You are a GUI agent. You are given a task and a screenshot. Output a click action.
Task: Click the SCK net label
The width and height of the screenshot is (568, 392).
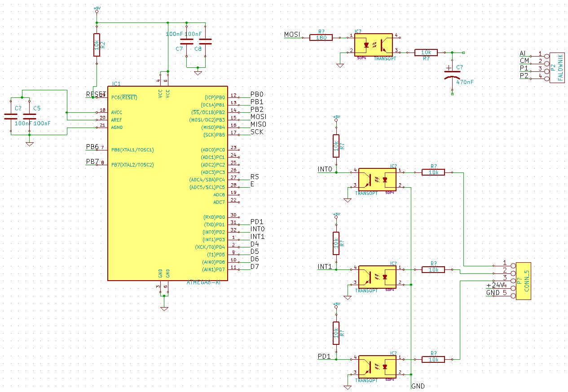[257, 132]
